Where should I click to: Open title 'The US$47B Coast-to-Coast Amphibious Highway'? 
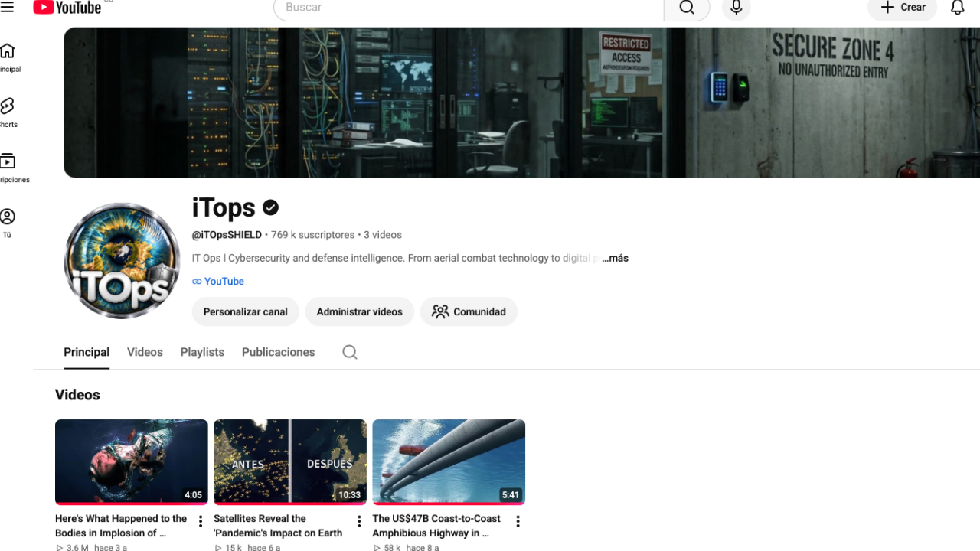point(436,526)
